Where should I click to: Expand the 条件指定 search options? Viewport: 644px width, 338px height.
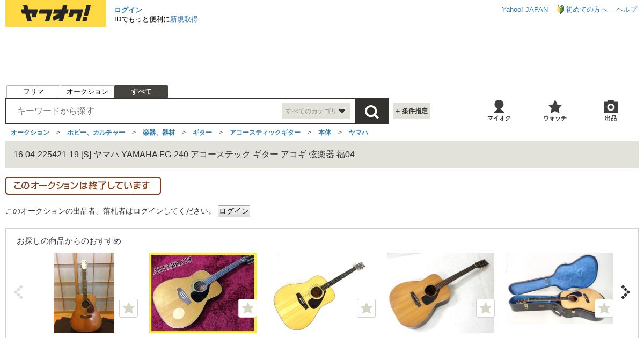(x=412, y=111)
